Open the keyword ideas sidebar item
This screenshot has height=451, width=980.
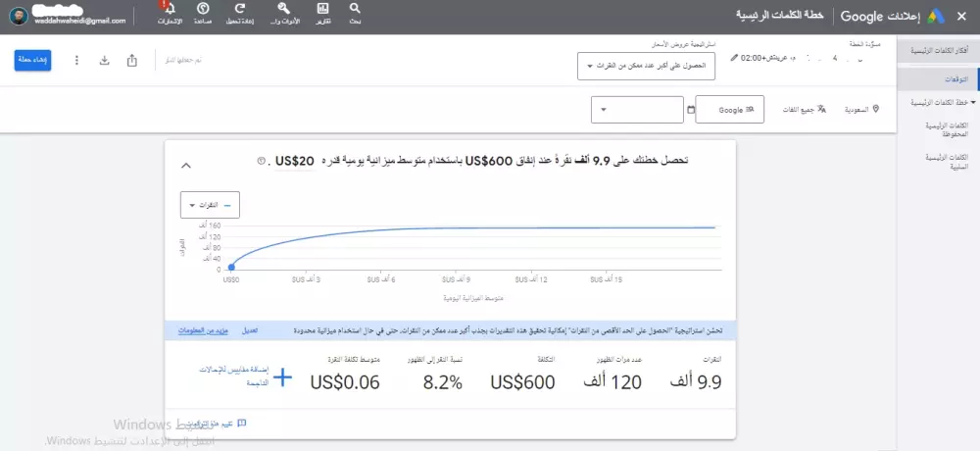pyautogui.click(x=938, y=50)
